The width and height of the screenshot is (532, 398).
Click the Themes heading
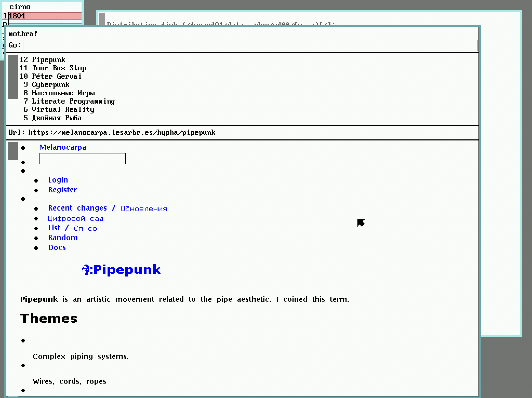(x=49, y=319)
